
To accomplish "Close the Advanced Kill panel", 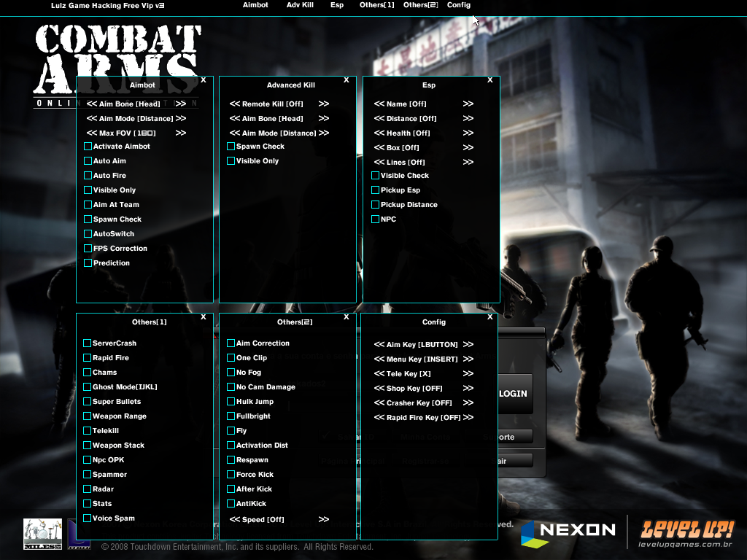I will (347, 80).
